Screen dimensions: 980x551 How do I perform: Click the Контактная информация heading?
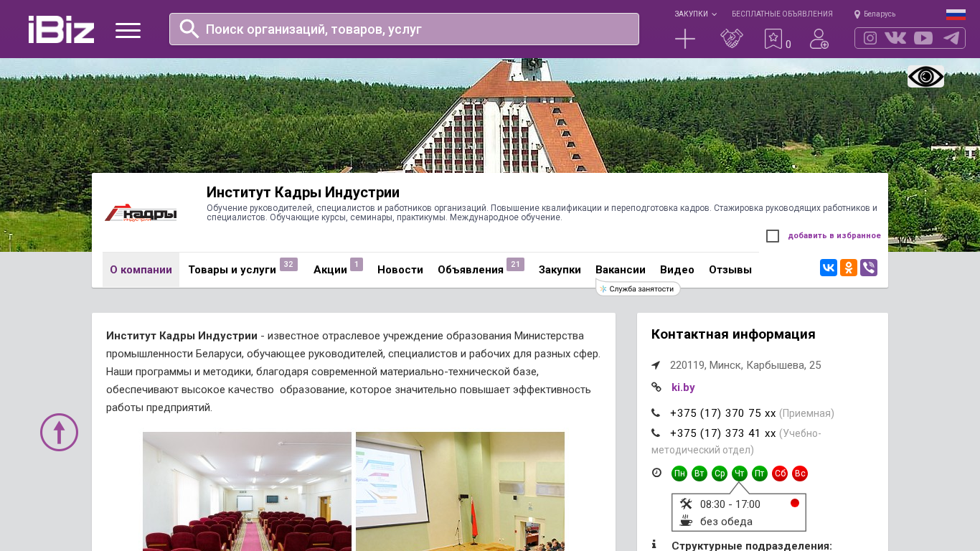[x=733, y=334]
